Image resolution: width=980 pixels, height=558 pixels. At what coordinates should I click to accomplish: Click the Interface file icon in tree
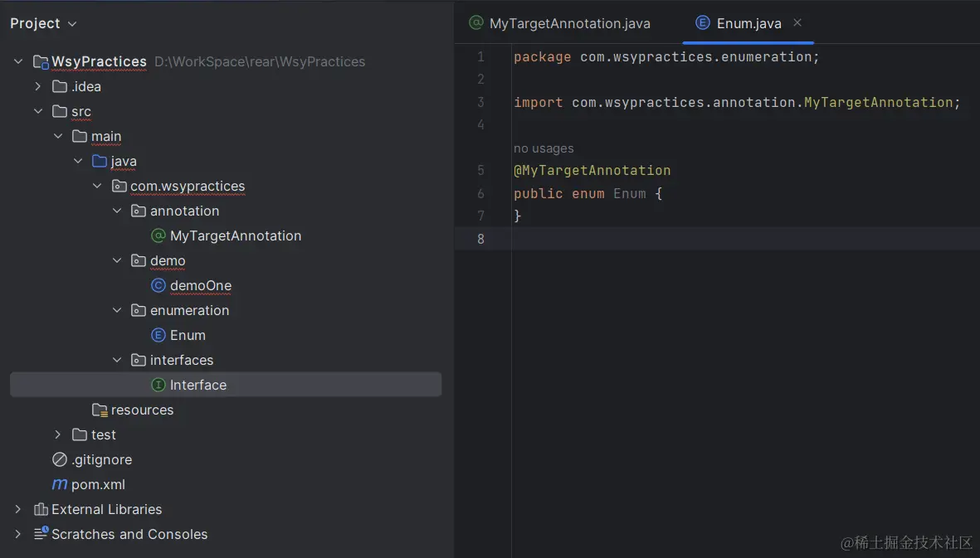click(158, 385)
